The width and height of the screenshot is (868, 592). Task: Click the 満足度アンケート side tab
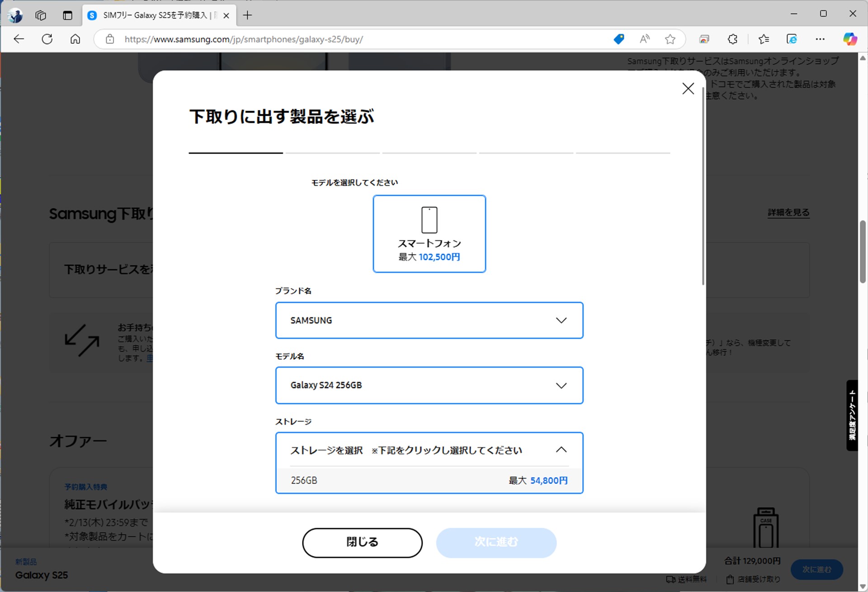click(852, 415)
